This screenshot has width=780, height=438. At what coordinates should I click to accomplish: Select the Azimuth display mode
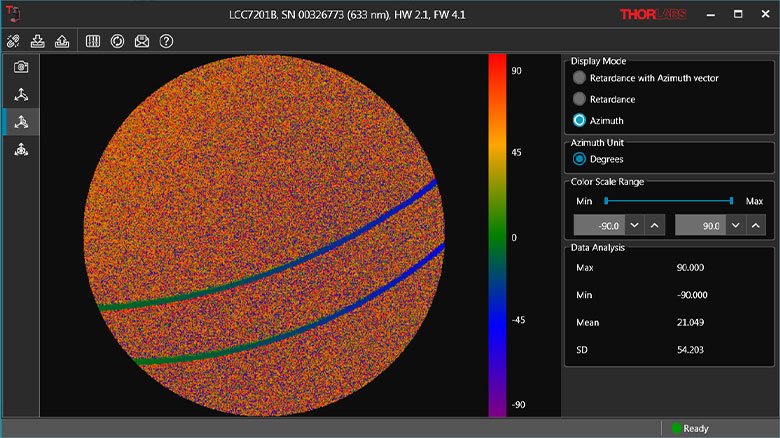[x=579, y=120]
